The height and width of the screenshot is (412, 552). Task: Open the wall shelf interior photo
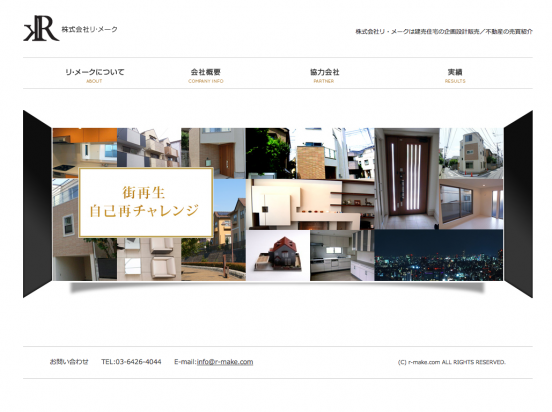(310, 204)
